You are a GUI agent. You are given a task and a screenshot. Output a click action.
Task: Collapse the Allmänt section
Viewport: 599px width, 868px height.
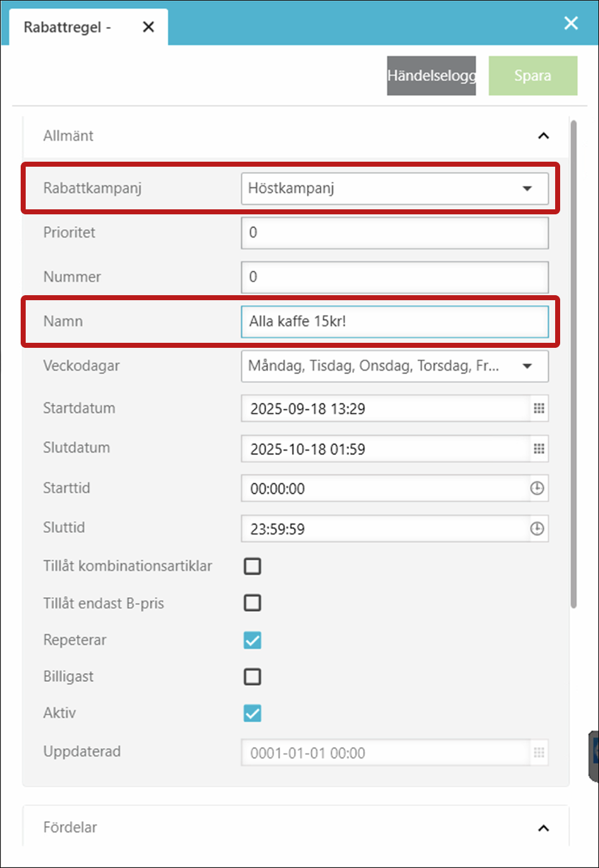tap(543, 136)
